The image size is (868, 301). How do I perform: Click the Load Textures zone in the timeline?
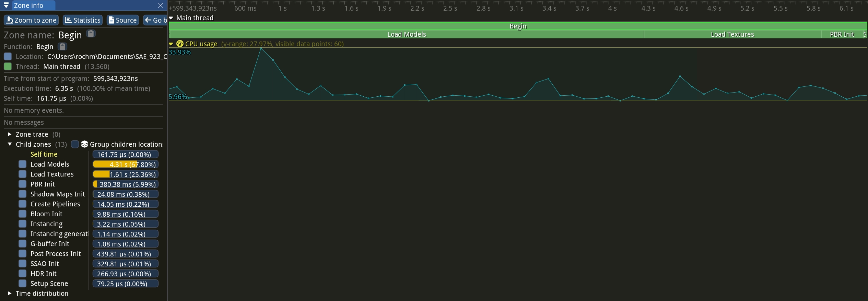coord(732,34)
